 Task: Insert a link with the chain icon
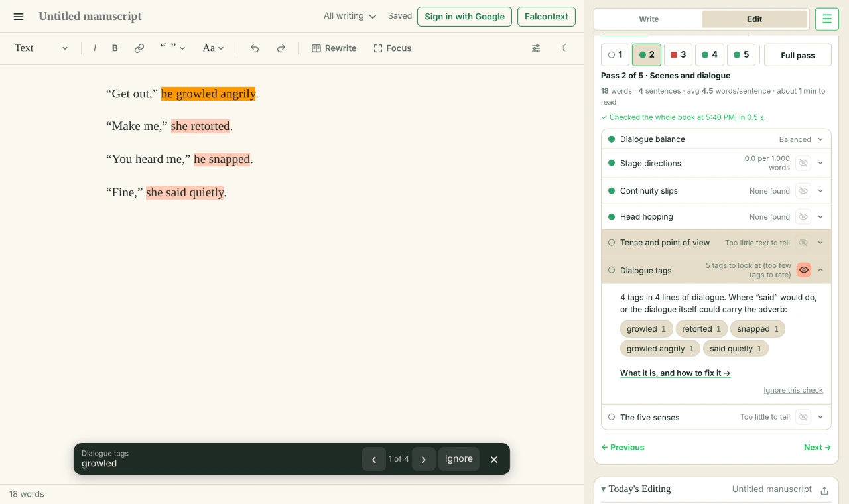(139, 48)
